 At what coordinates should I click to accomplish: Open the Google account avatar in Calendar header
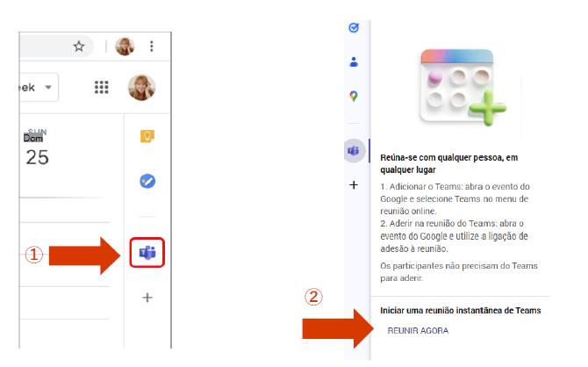tap(142, 88)
